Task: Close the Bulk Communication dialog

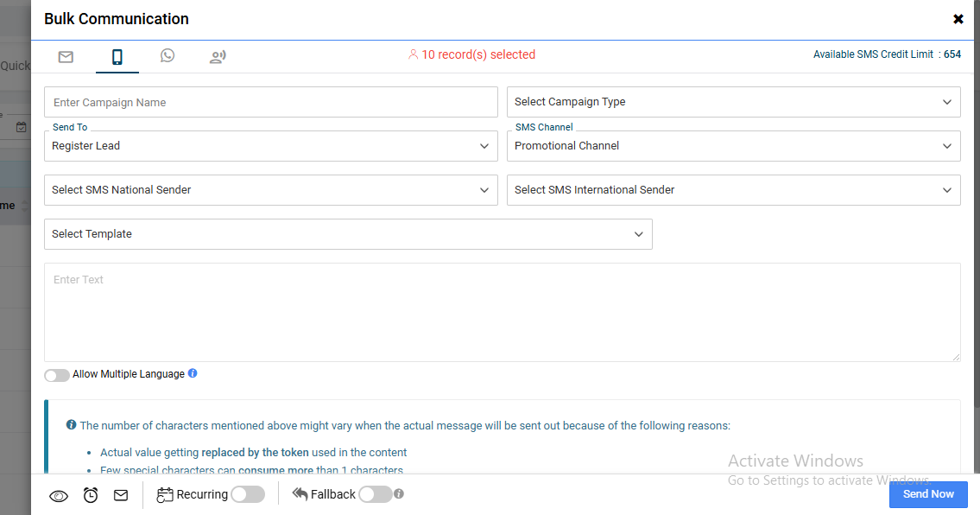Action: (958, 19)
